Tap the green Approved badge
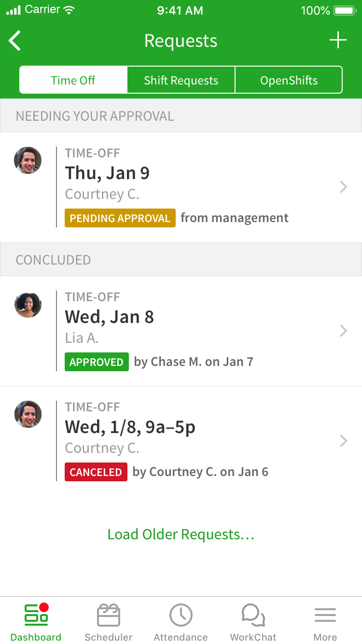This screenshot has height=644, width=362. (97, 362)
